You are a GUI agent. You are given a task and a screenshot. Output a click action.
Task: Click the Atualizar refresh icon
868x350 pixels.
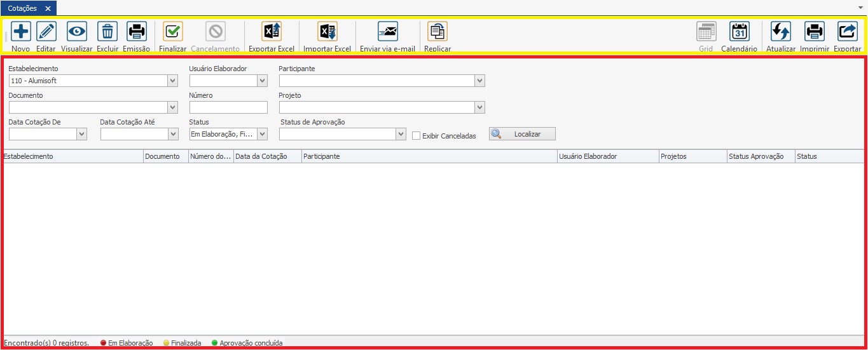pyautogui.click(x=780, y=32)
